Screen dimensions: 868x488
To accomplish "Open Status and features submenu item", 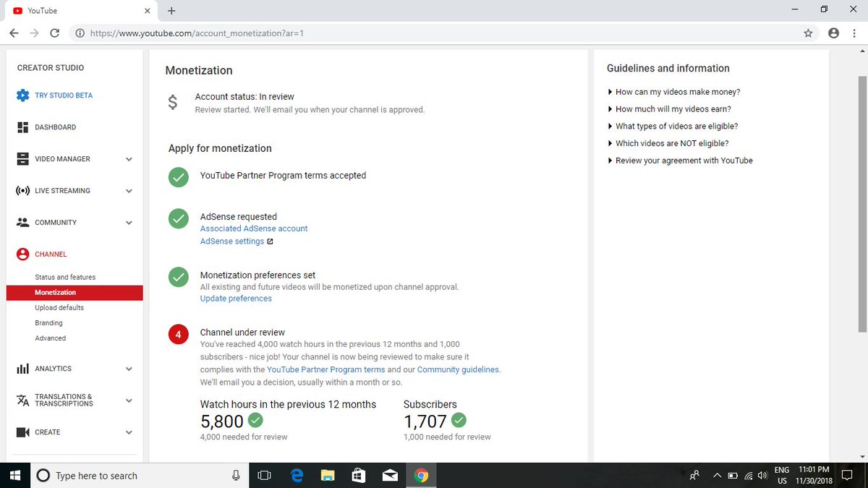I will coord(65,278).
